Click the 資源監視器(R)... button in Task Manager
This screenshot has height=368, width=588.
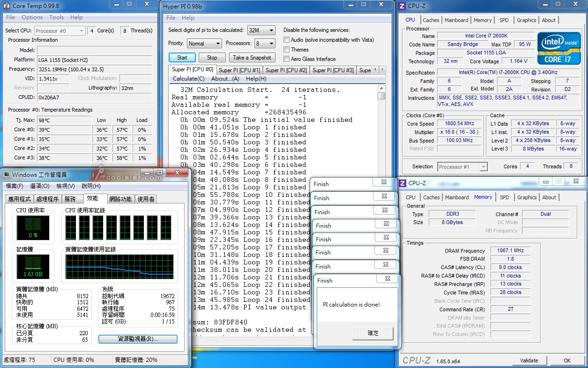pos(138,338)
